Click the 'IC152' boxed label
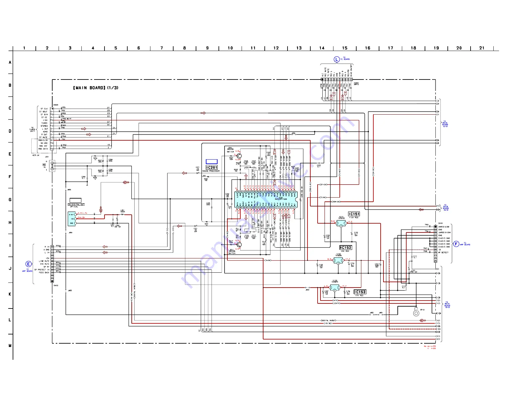 (x=345, y=248)
